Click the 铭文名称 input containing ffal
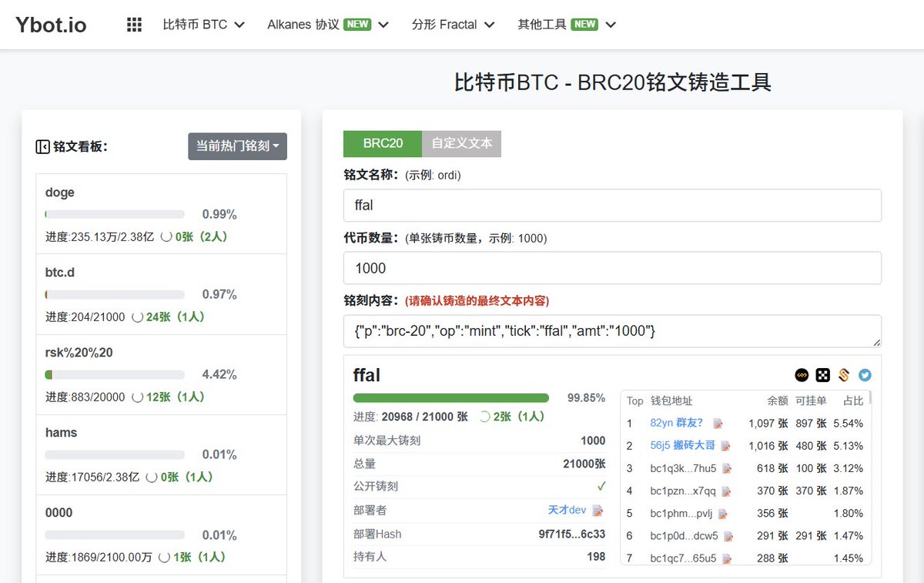Viewport: 924px width, 583px height. point(612,206)
